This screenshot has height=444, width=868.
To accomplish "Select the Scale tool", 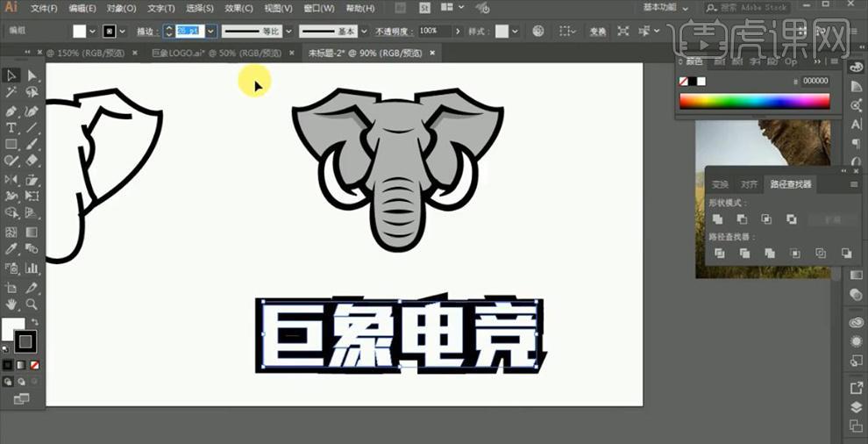I will [32, 179].
